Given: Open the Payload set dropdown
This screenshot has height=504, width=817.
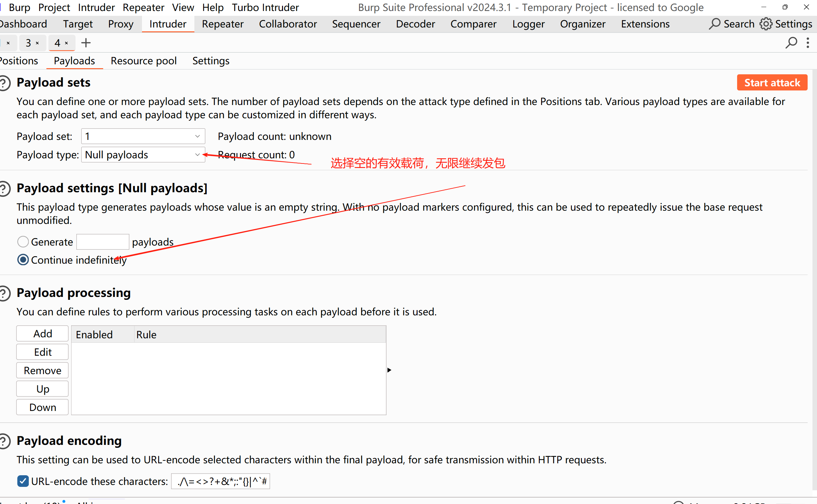Looking at the screenshot, I should [x=143, y=136].
